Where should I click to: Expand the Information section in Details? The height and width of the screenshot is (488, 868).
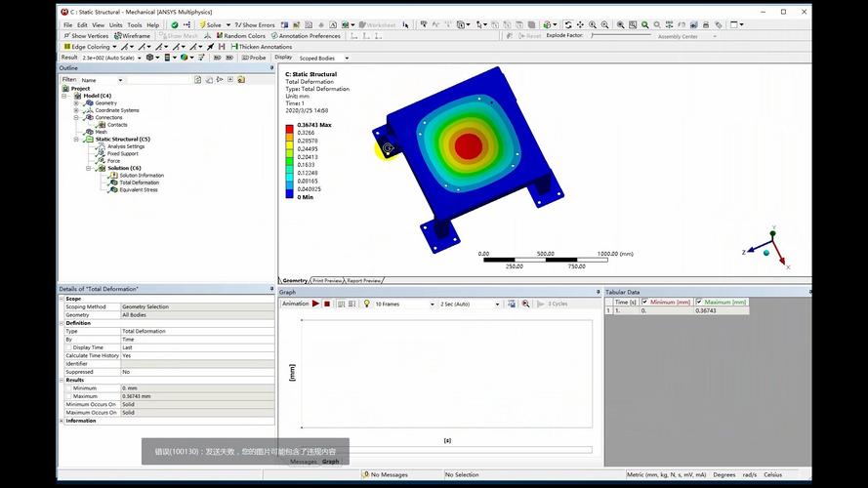click(62, 421)
